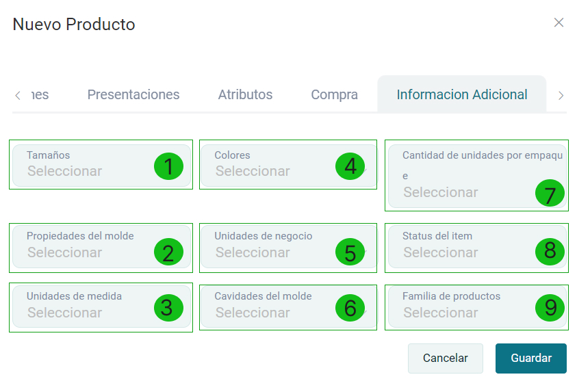577x392 pixels.
Task: Open the Unidades de medida dropdown
Action: click(89, 306)
